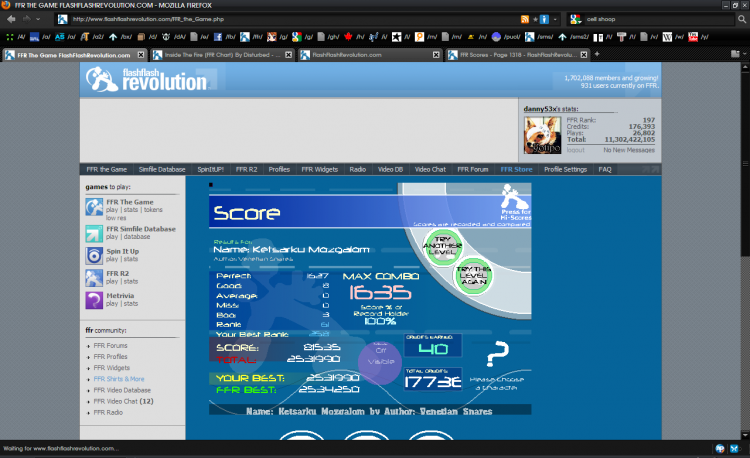Open a new tab with the plus button
The width and height of the screenshot is (750, 458).
click(596, 54)
